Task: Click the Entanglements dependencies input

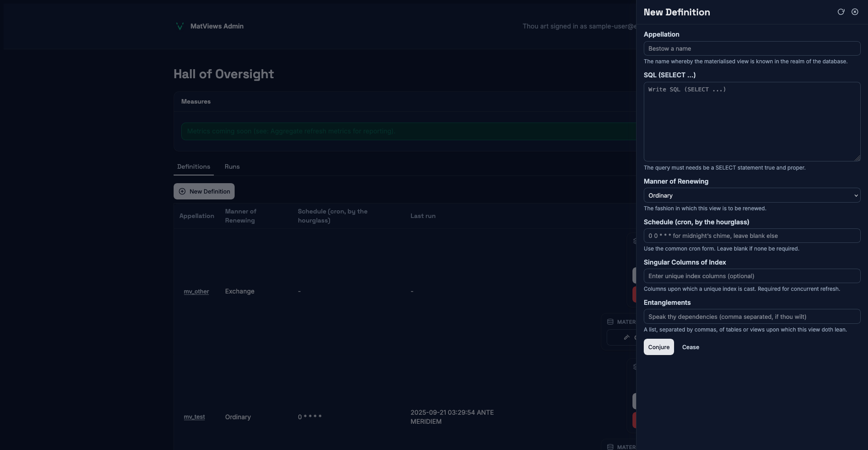Action: click(x=751, y=317)
